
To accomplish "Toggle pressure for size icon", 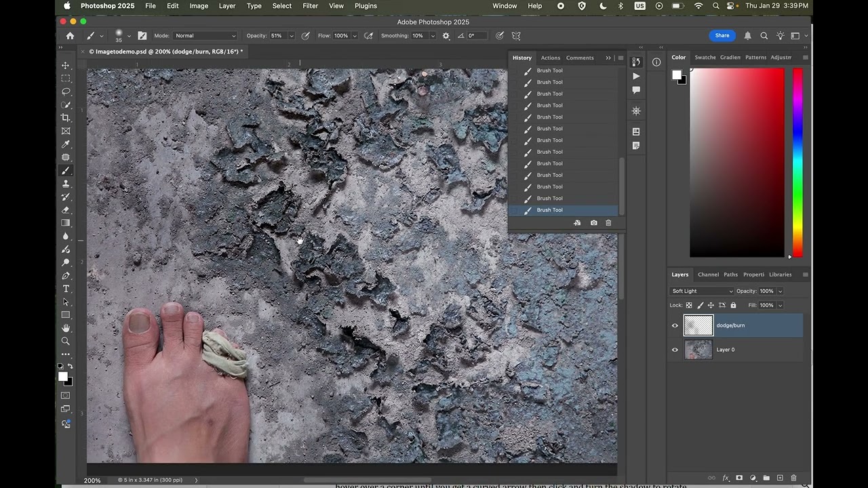I will (x=500, y=36).
